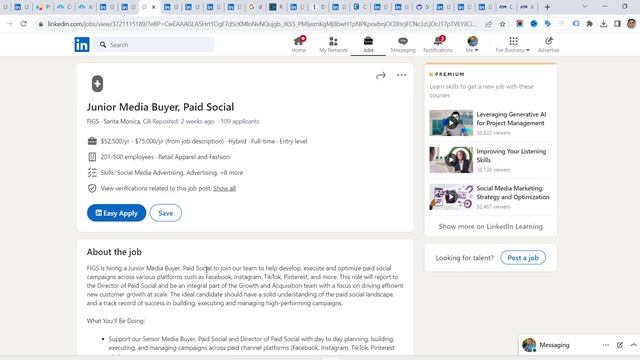Viewport: 640px width, 360px height.
Task: Open Messaging overlay options dots
Action: point(606,345)
